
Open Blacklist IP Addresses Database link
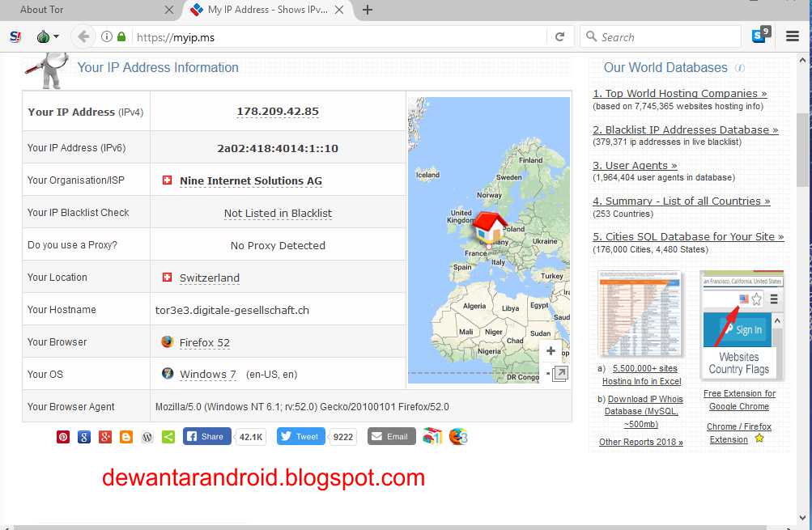(x=685, y=129)
